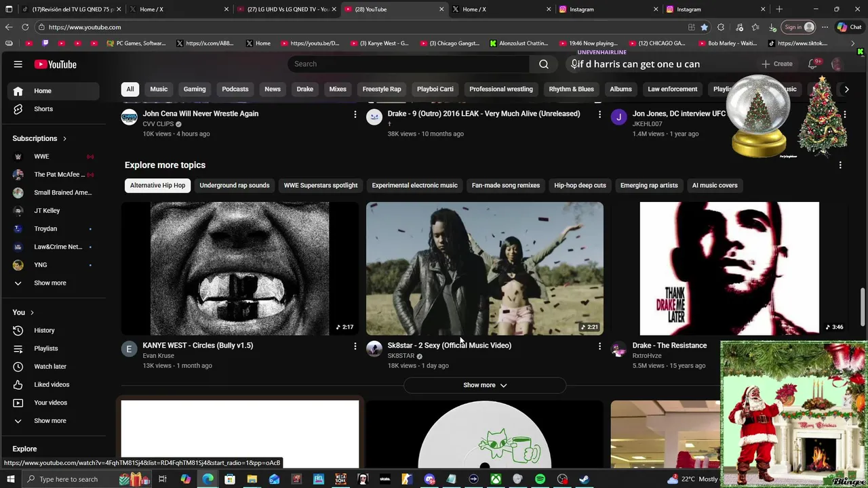Select the Music filter chip

tap(159, 89)
